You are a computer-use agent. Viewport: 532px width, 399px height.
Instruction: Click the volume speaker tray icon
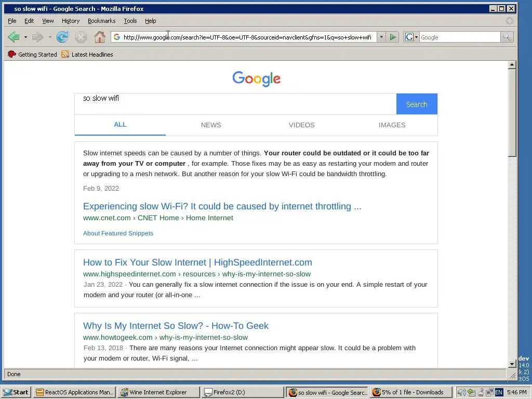461,392
